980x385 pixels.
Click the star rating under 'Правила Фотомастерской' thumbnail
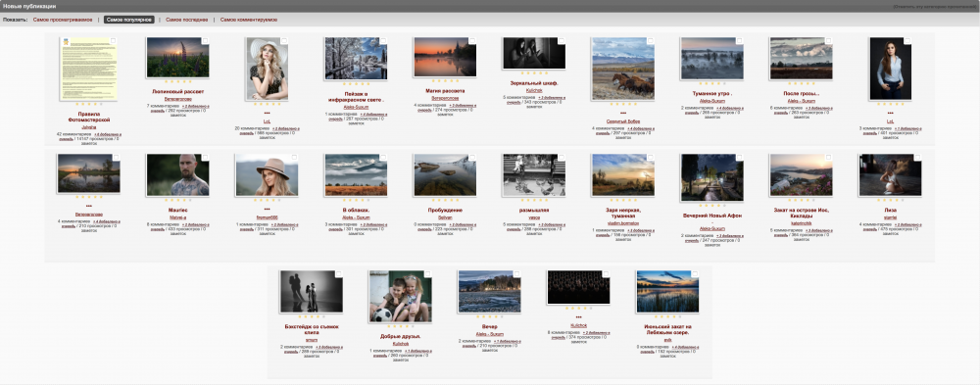tap(88, 104)
